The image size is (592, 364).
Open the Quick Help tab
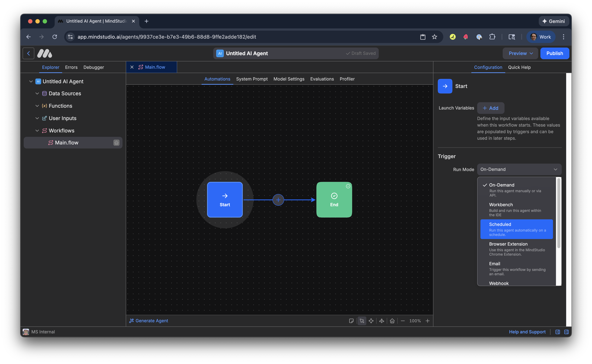click(x=519, y=67)
